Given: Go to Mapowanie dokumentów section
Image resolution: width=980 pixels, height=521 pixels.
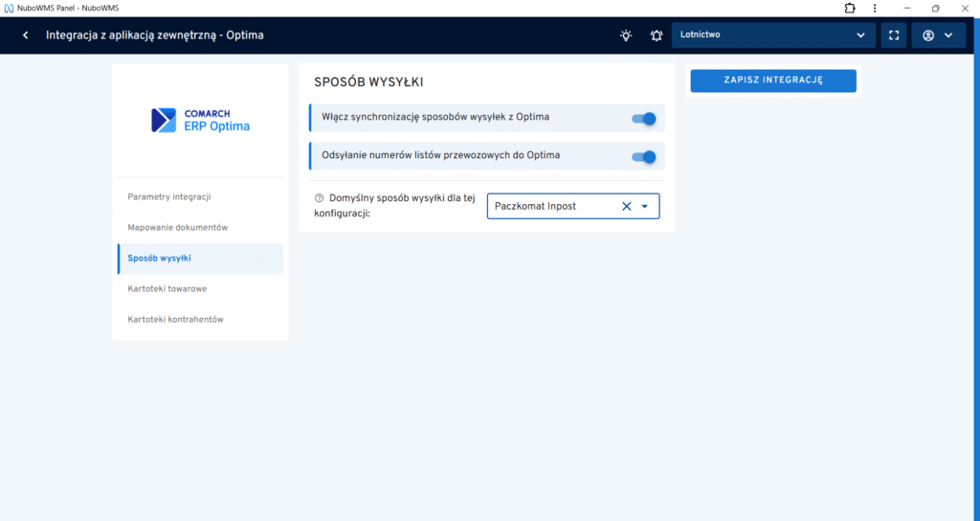Looking at the screenshot, I should (178, 227).
